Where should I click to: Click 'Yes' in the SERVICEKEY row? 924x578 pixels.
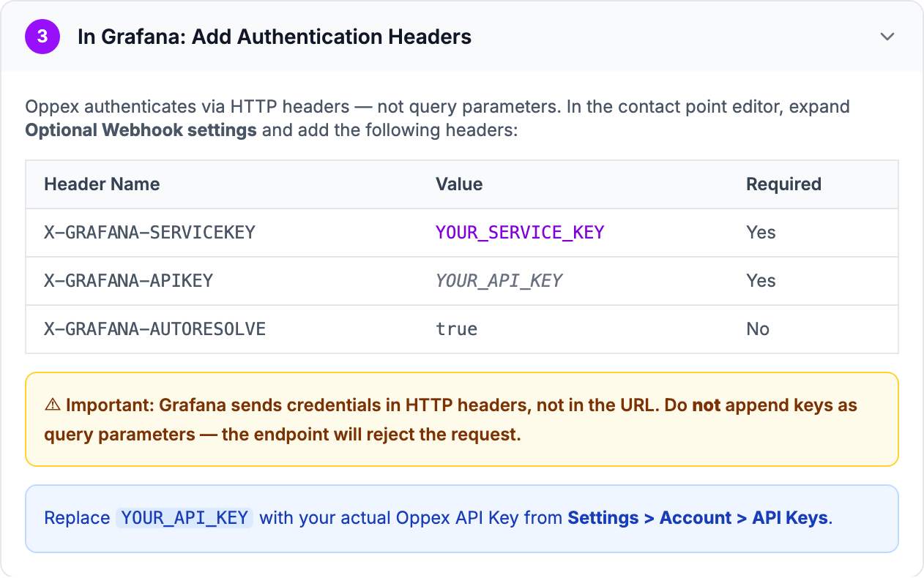[x=761, y=233]
